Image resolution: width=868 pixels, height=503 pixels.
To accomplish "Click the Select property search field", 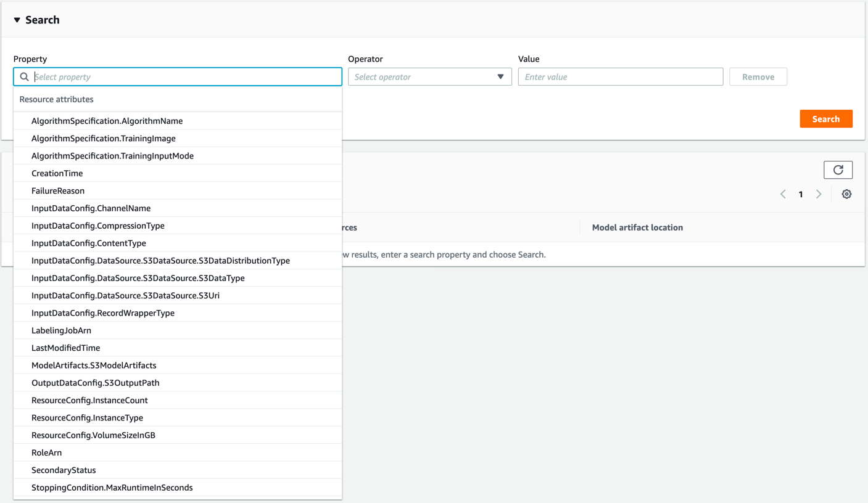I will pyautogui.click(x=185, y=77).
